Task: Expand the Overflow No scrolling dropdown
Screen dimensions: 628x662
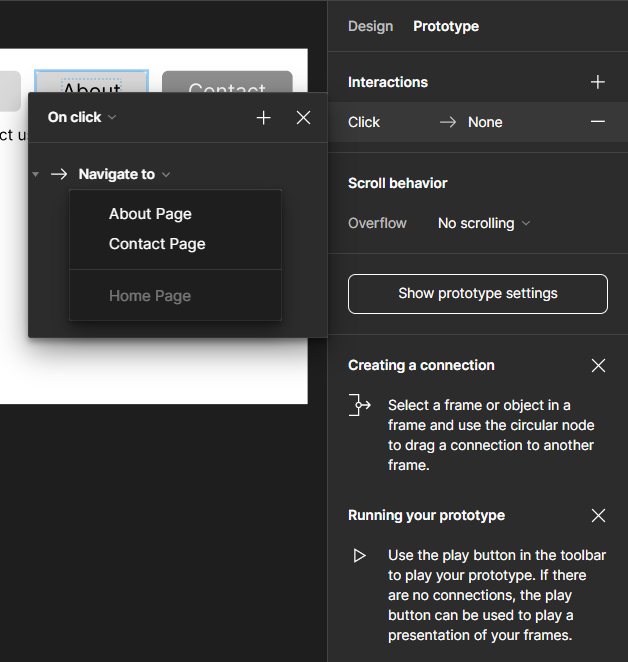Action: [x=484, y=223]
